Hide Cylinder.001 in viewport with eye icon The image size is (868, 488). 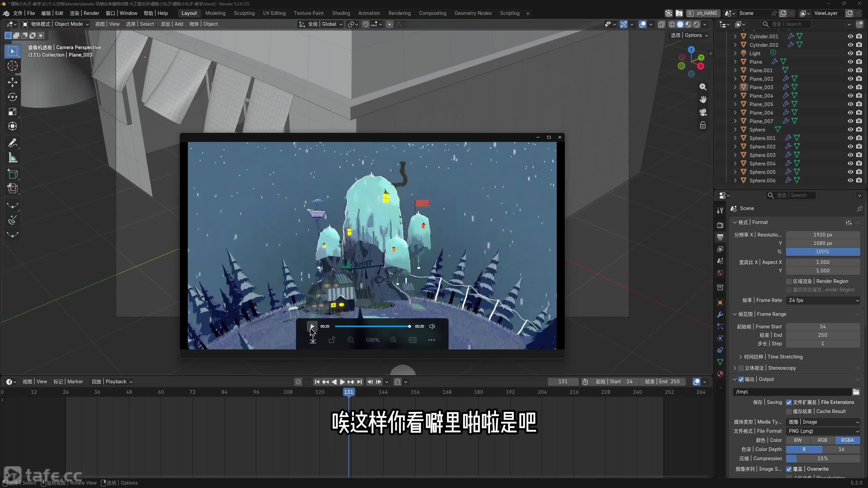pyautogui.click(x=850, y=36)
